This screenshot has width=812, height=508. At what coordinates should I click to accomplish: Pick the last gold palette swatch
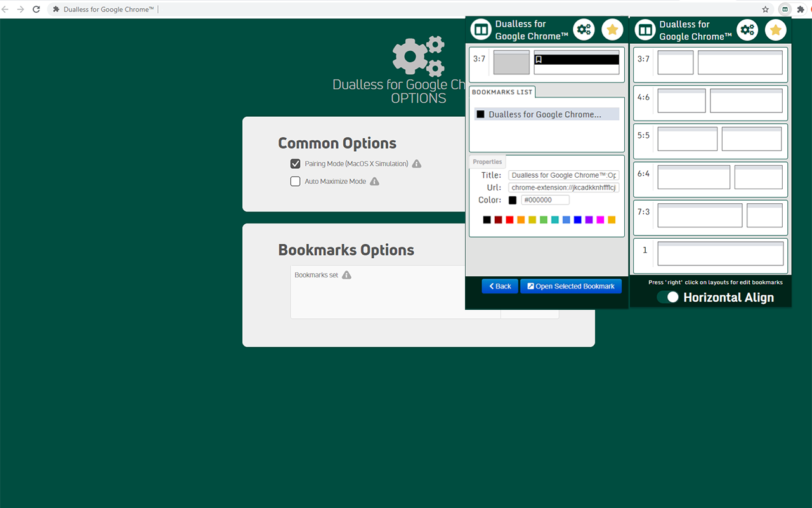click(x=612, y=220)
